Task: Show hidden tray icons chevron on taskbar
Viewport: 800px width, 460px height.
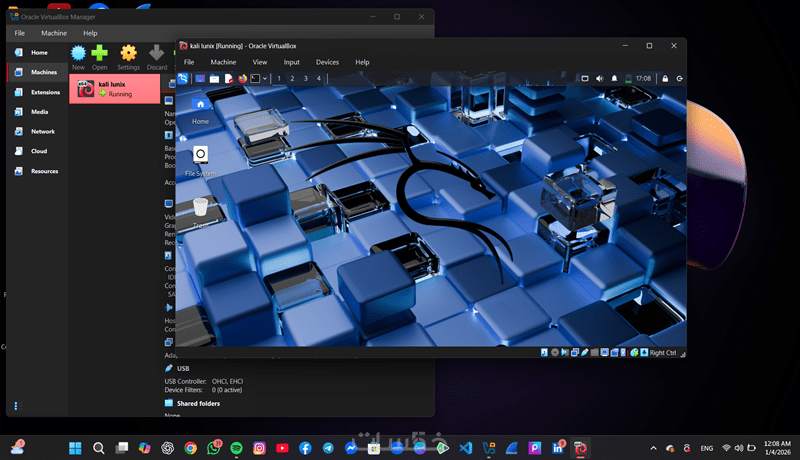Action: [653, 448]
